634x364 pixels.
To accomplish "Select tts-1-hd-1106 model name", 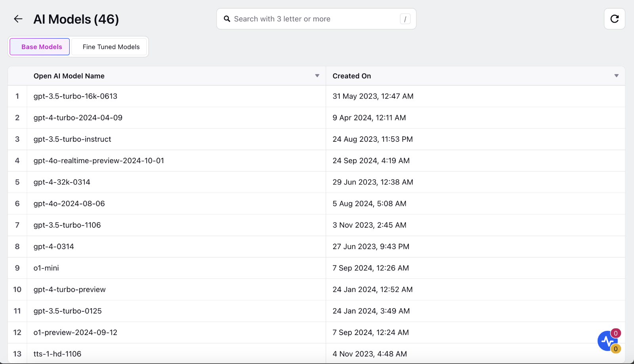I will [x=57, y=354].
